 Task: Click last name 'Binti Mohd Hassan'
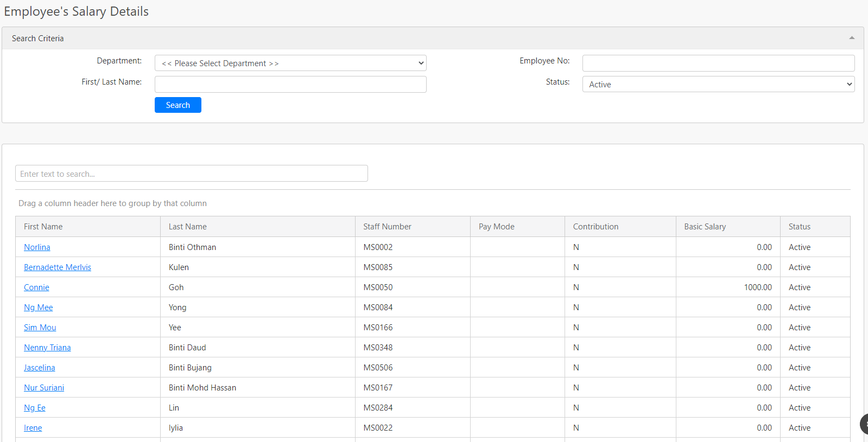coord(202,387)
